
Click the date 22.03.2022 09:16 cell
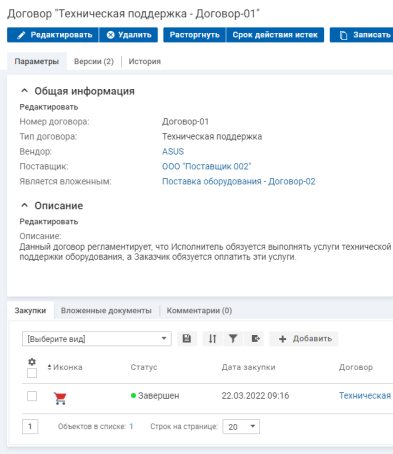pyautogui.click(x=255, y=396)
